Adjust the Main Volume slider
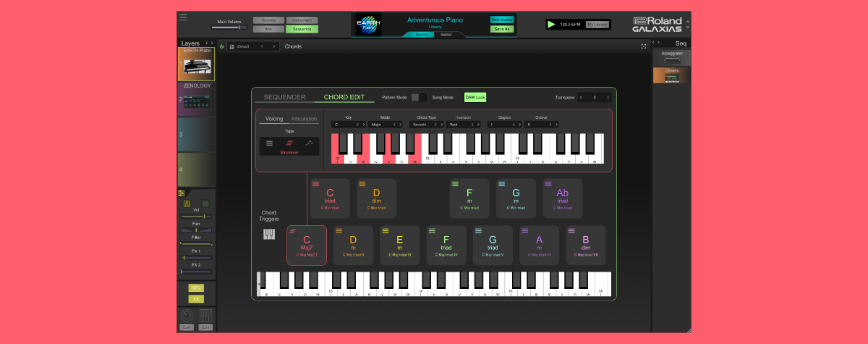868x344 pixels. [x=229, y=28]
